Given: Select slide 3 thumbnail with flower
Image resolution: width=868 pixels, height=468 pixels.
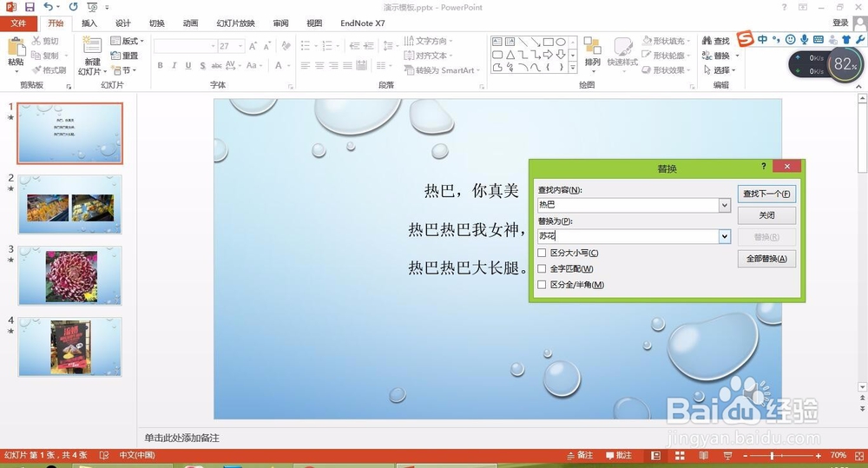Looking at the screenshot, I should click(70, 276).
